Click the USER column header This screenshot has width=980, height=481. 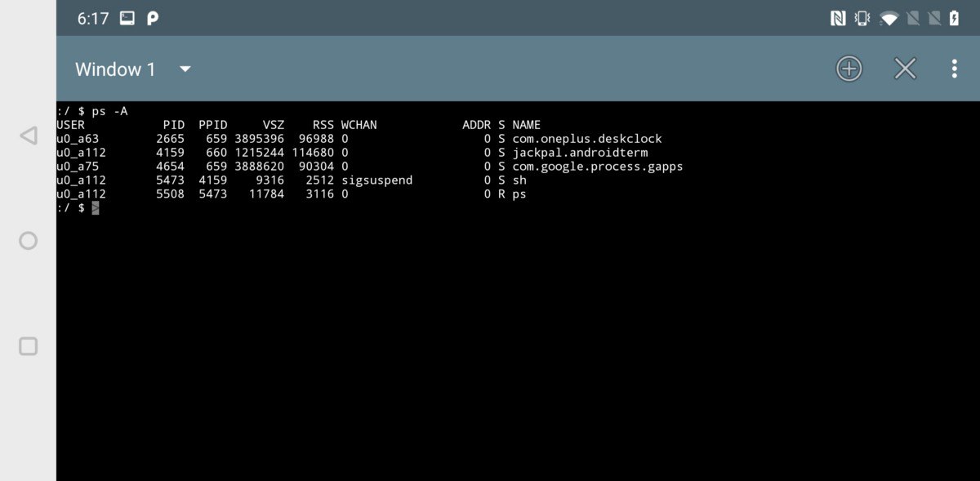(x=70, y=125)
